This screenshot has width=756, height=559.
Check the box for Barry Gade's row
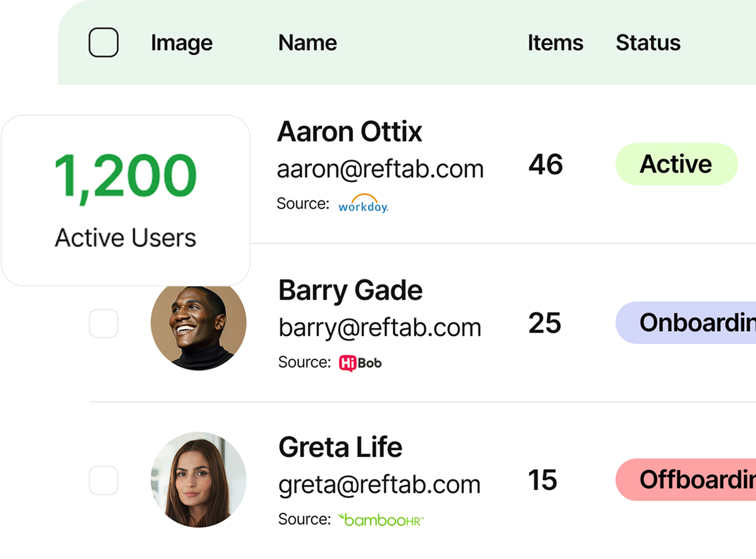[x=104, y=323]
